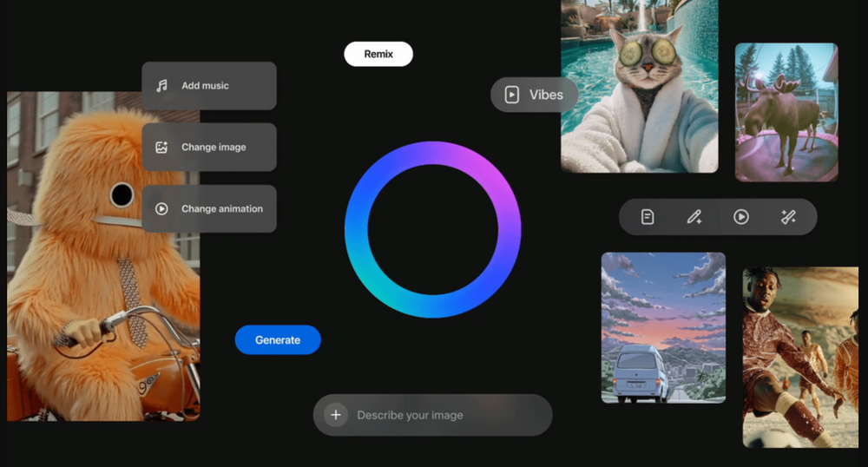Choose the Change animation option
Screen dimensions: 868x467
tap(221, 209)
